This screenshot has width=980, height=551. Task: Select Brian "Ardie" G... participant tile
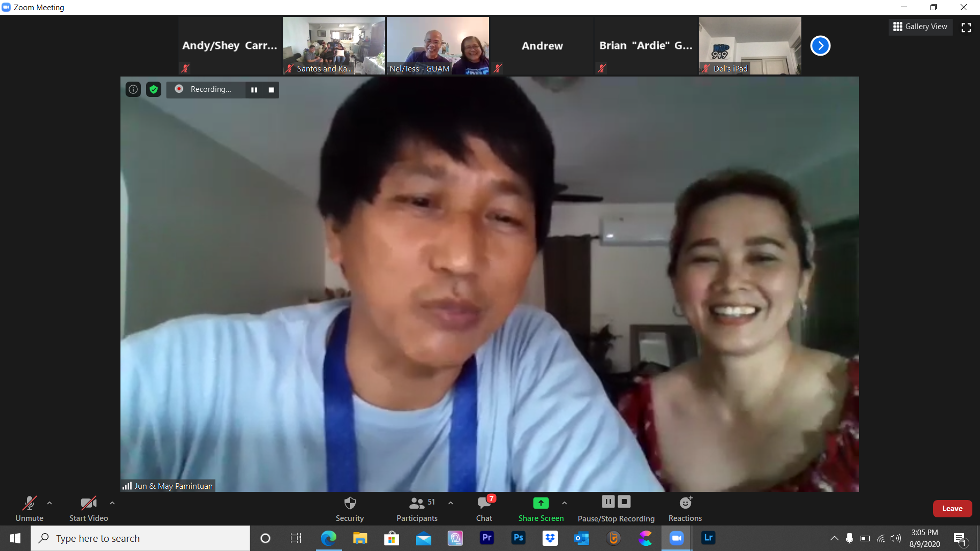(x=646, y=46)
